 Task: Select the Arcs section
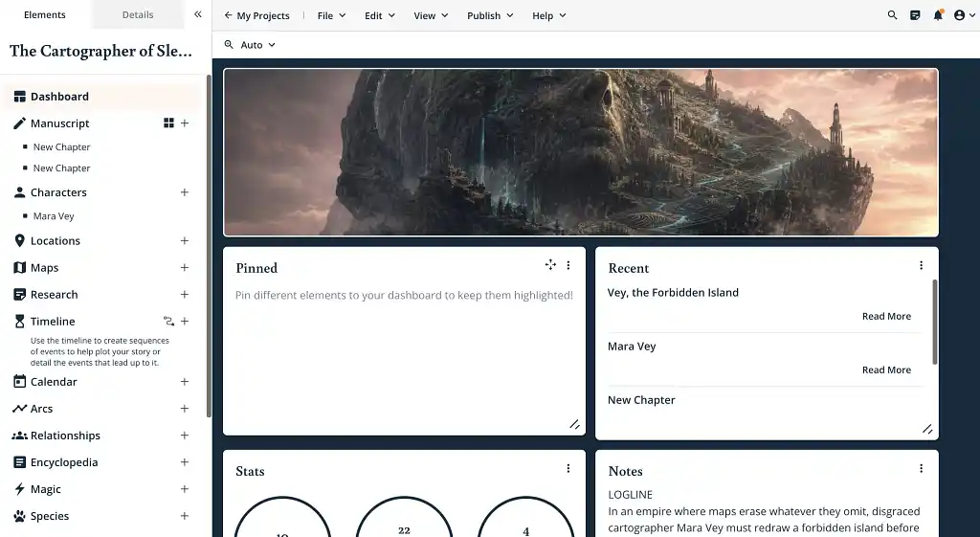[41, 409]
